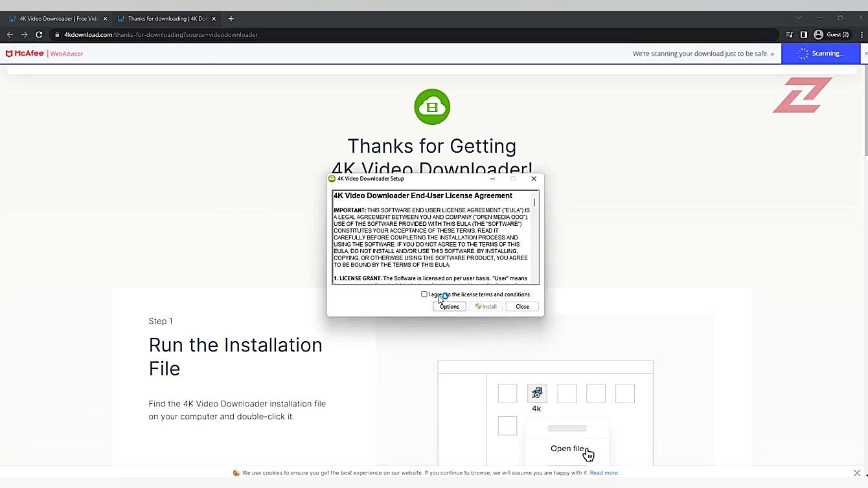The width and height of the screenshot is (868, 488).
Task: Minimize the setup dialog window
Action: coord(492,179)
